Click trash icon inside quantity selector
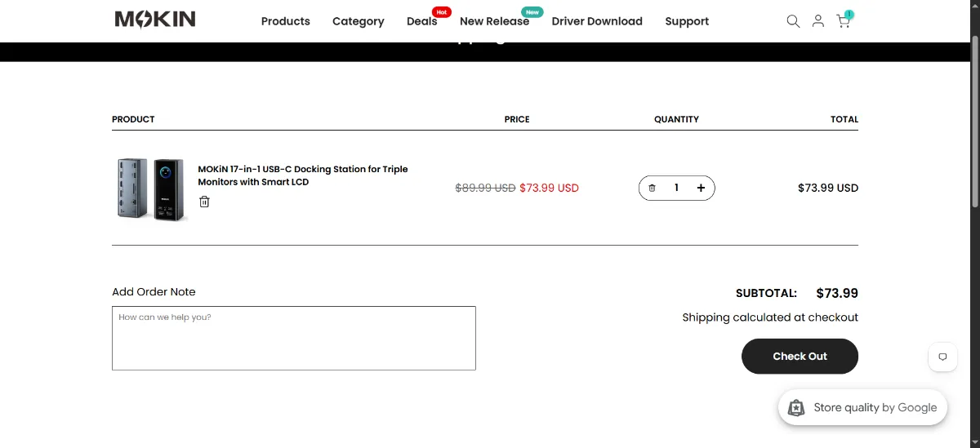 [x=652, y=188]
